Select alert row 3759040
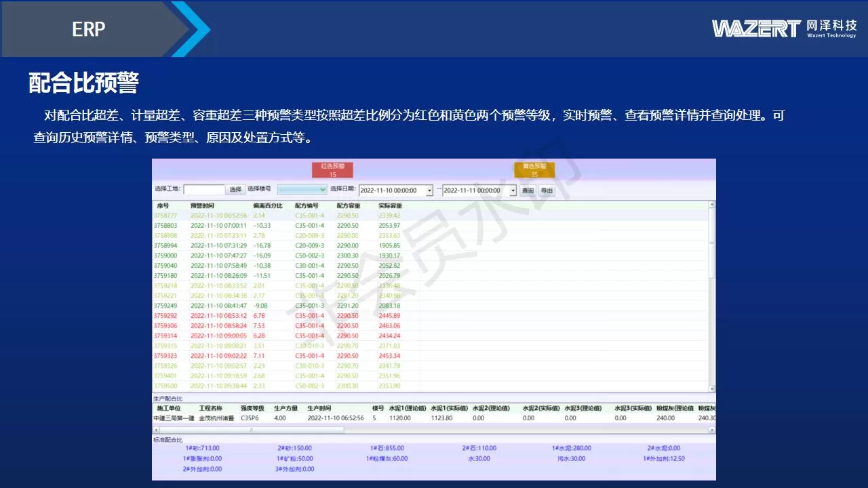The height and width of the screenshot is (488, 868). (x=430, y=266)
